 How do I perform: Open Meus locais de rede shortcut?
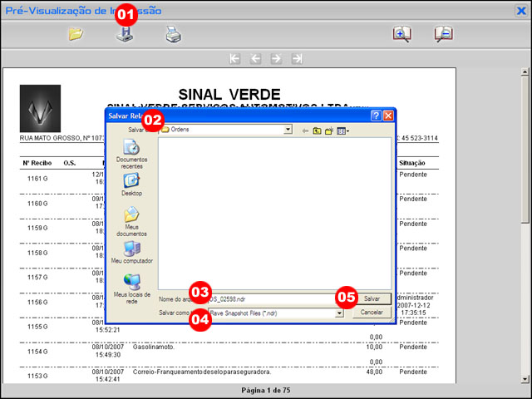[131, 289]
